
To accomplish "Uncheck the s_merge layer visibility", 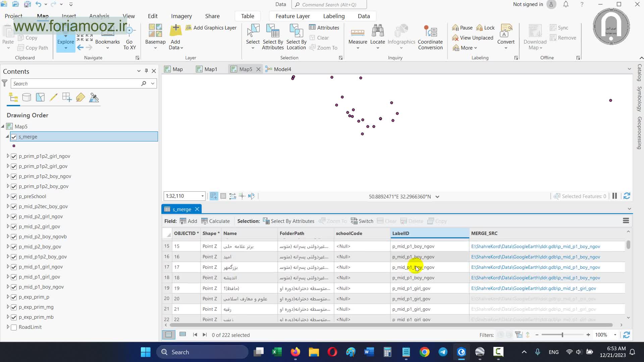I will pyautogui.click(x=14, y=137).
